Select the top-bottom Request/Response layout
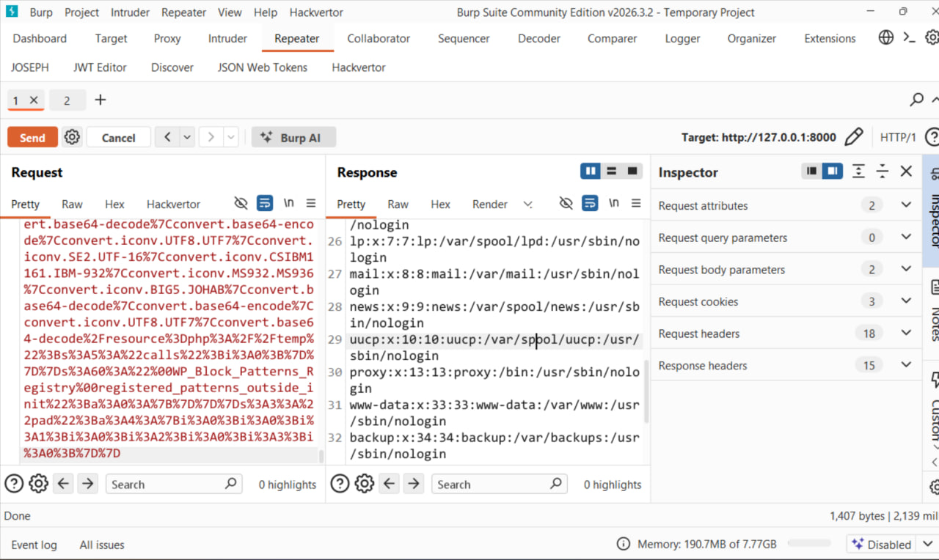 click(611, 172)
